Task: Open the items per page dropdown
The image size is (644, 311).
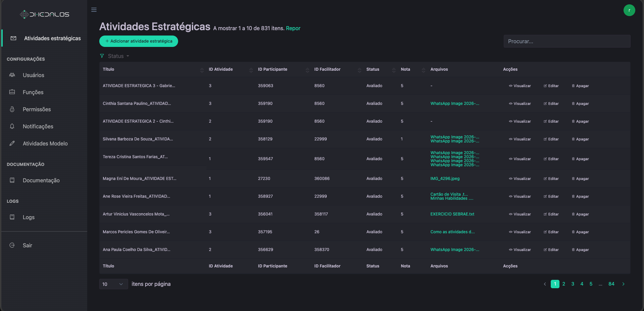Action: tap(113, 284)
